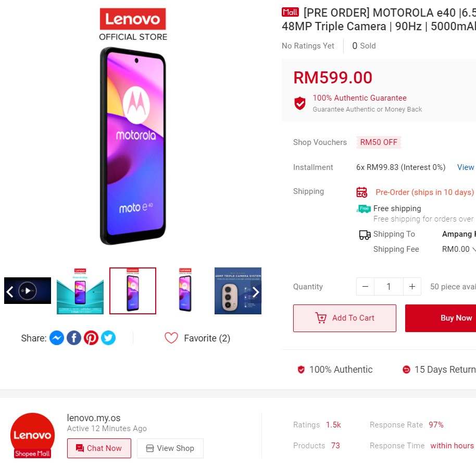
Task: Expand the Shipping Fee RM0.00 dropdown
Action: pyautogui.click(x=458, y=249)
